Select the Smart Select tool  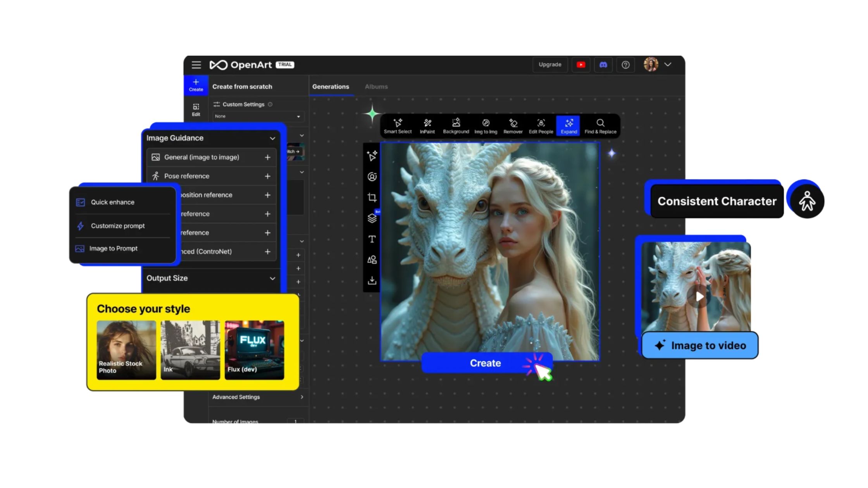[x=398, y=126]
